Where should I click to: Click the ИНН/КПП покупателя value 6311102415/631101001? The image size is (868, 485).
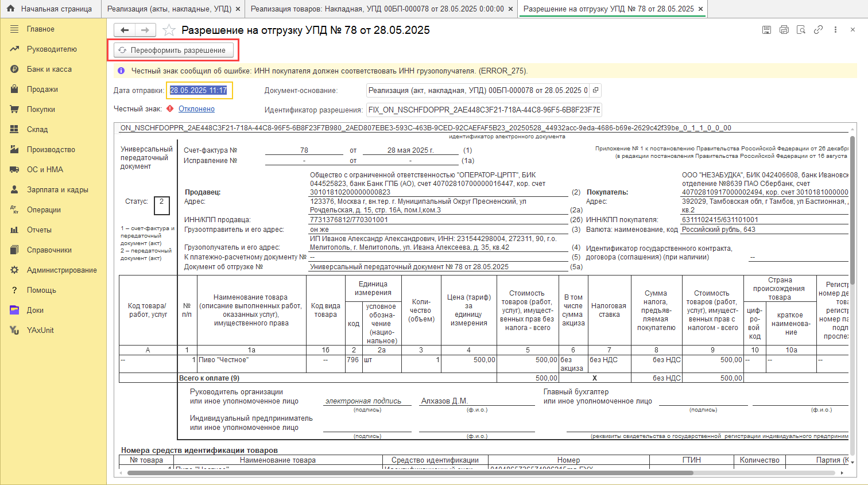pyautogui.click(x=720, y=220)
